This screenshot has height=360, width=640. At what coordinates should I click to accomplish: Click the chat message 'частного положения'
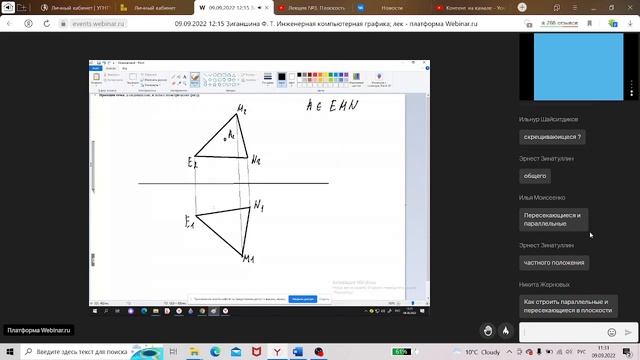coord(554,263)
